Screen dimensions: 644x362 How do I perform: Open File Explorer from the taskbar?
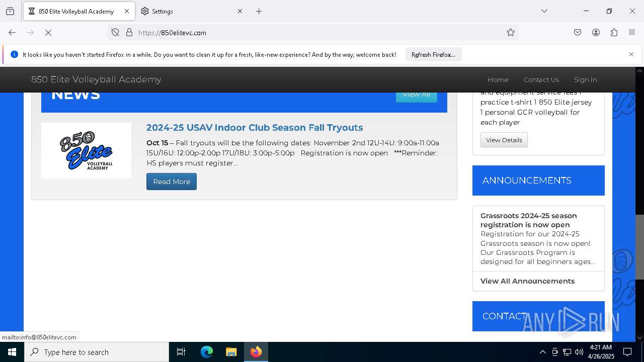(231, 352)
